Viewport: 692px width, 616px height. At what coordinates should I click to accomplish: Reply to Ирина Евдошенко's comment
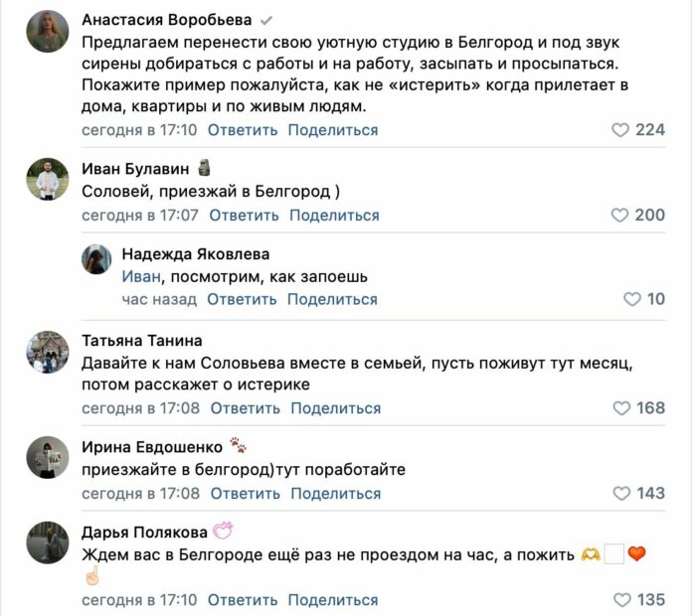pos(245,494)
